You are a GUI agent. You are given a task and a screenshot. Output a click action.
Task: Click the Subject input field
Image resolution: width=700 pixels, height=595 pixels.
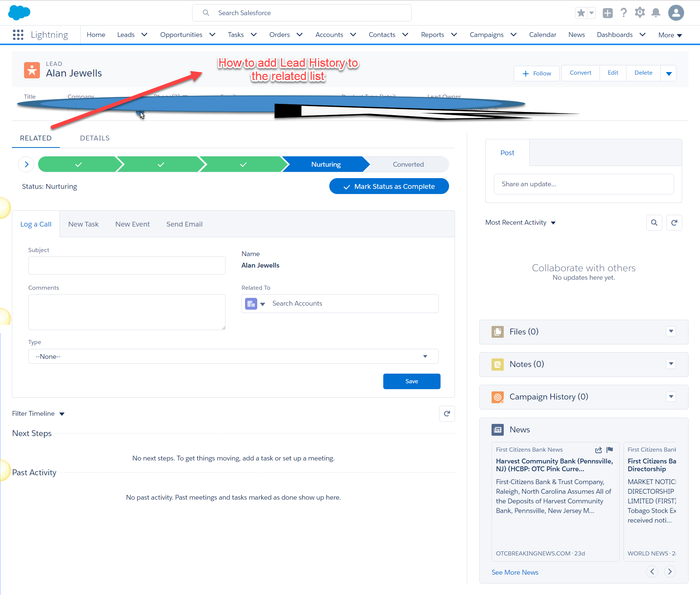click(127, 266)
